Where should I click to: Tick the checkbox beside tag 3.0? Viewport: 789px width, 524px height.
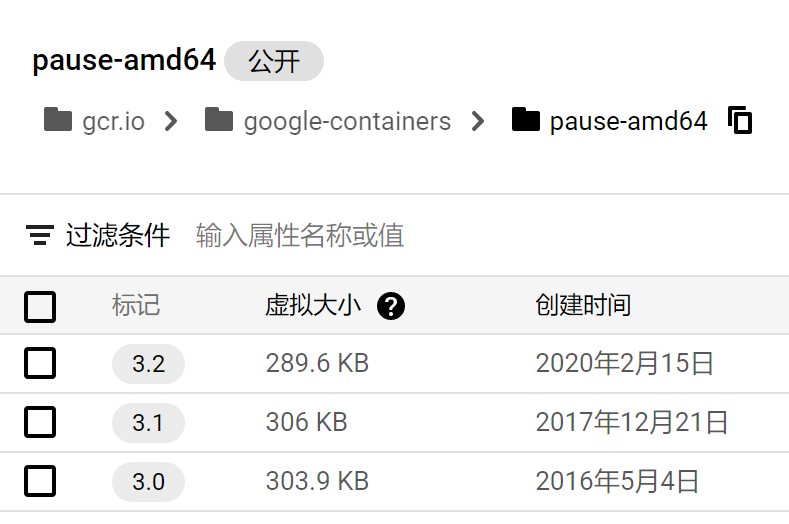click(40, 481)
